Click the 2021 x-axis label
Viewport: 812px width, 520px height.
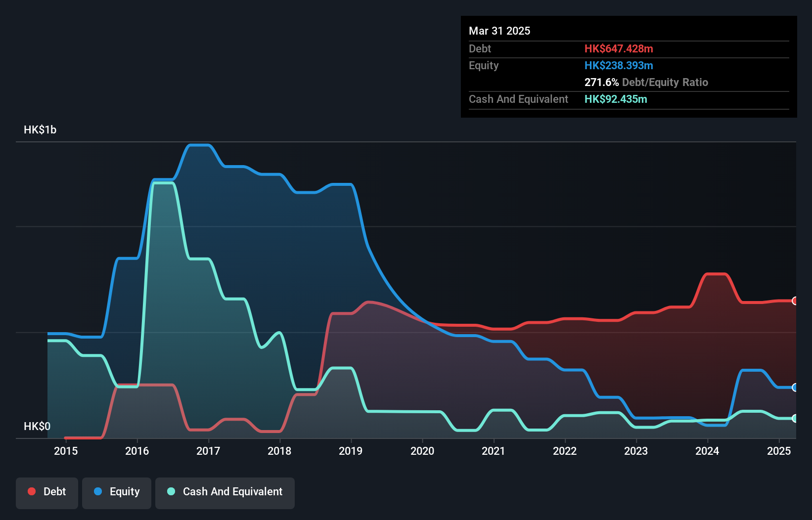click(x=494, y=451)
